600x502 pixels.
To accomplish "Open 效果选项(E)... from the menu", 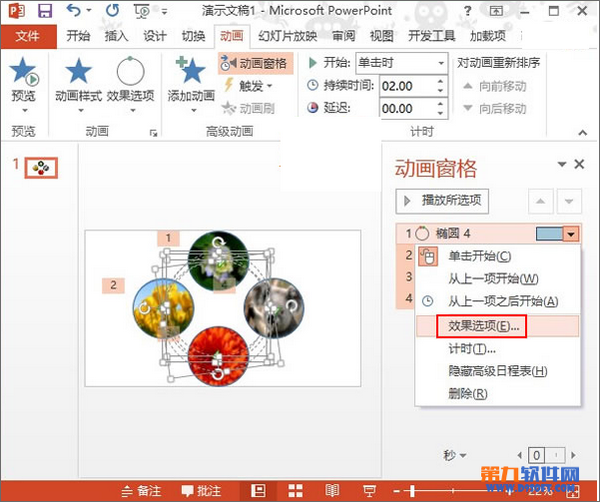I will (497, 326).
